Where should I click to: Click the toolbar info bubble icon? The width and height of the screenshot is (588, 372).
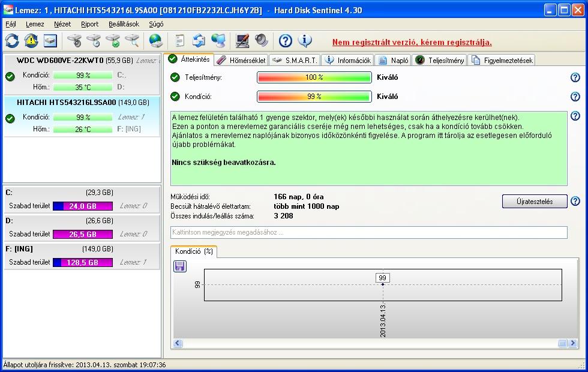(305, 41)
